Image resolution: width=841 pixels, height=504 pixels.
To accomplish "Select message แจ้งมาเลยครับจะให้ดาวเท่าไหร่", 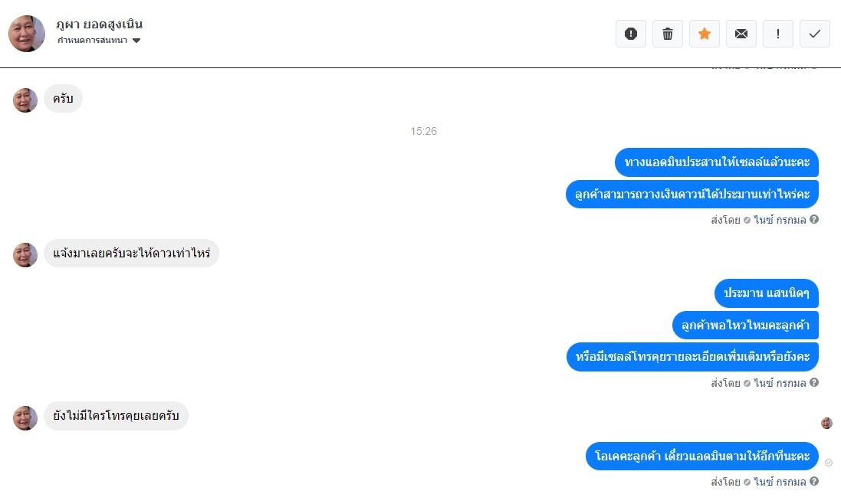I will click(131, 254).
